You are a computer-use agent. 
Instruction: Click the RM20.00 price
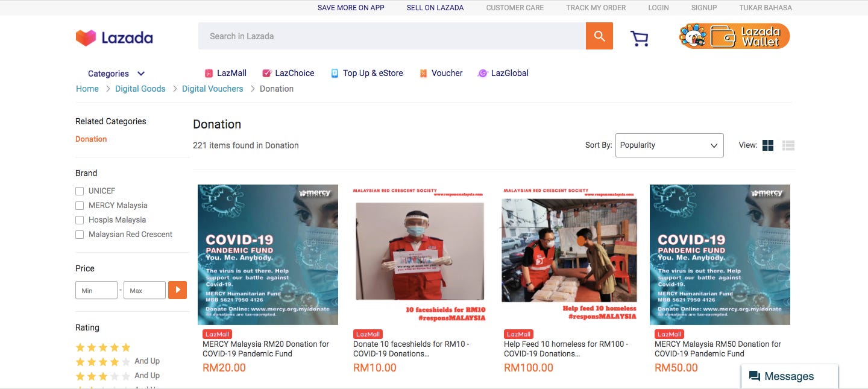coord(224,368)
